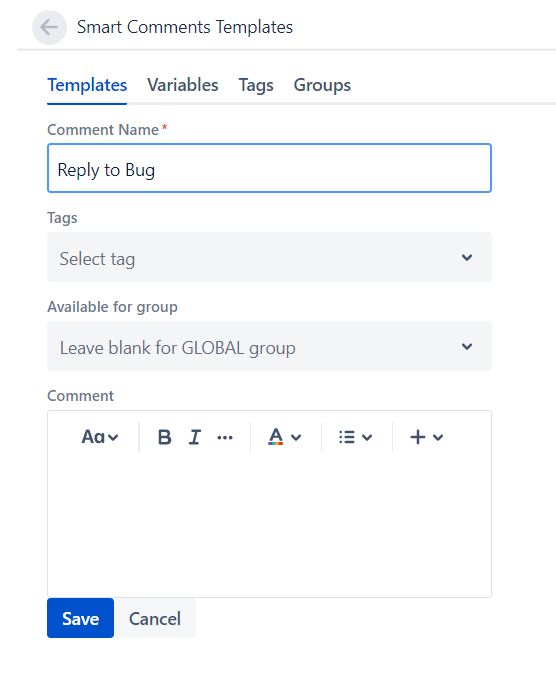Open text styles Aa menu
Image resolution: width=556 pixels, height=674 pixels.
pyautogui.click(x=100, y=437)
